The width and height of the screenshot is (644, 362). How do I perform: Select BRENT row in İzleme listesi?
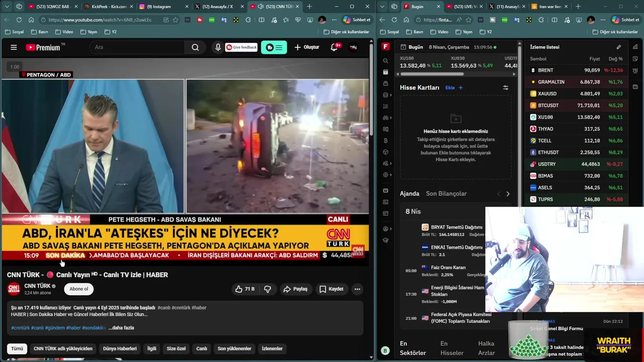tap(577, 70)
